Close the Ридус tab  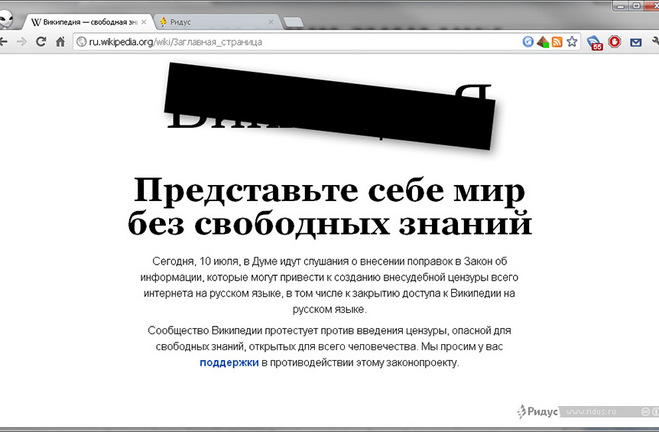click(x=271, y=22)
